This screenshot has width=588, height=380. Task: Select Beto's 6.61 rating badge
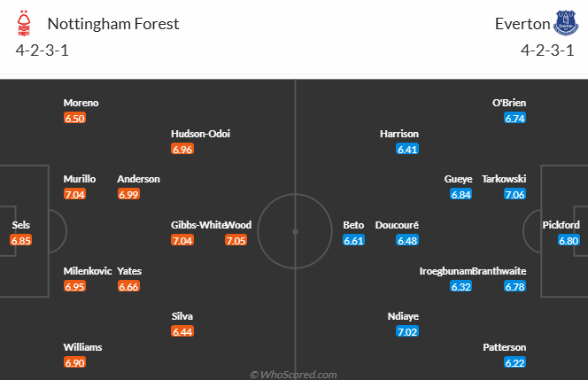pos(353,240)
